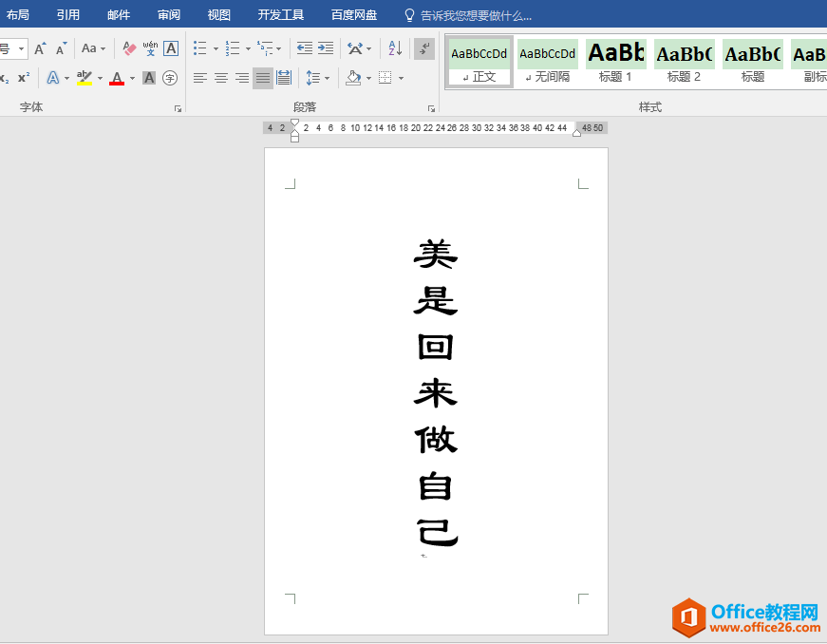Open the Asian Layout text direction icon
827x644 pixels.
click(355, 48)
